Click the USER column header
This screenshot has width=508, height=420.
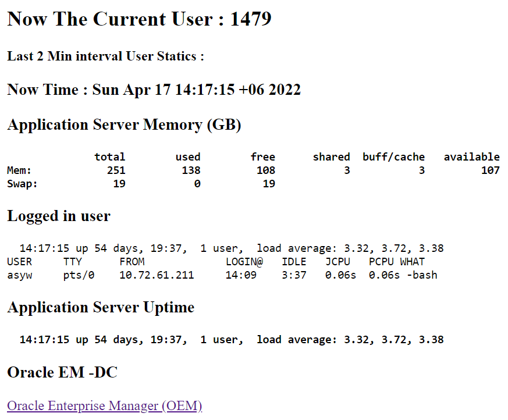19,262
